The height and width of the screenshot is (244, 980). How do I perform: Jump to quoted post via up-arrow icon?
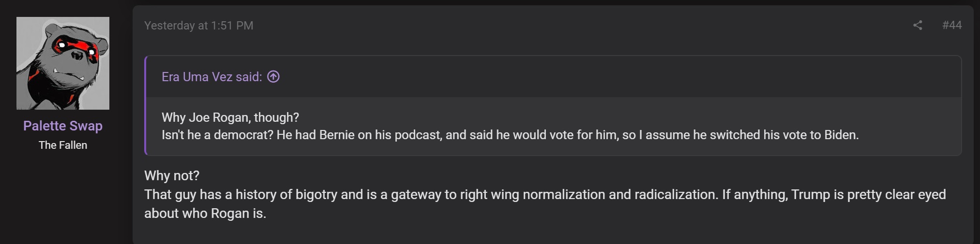(x=273, y=77)
